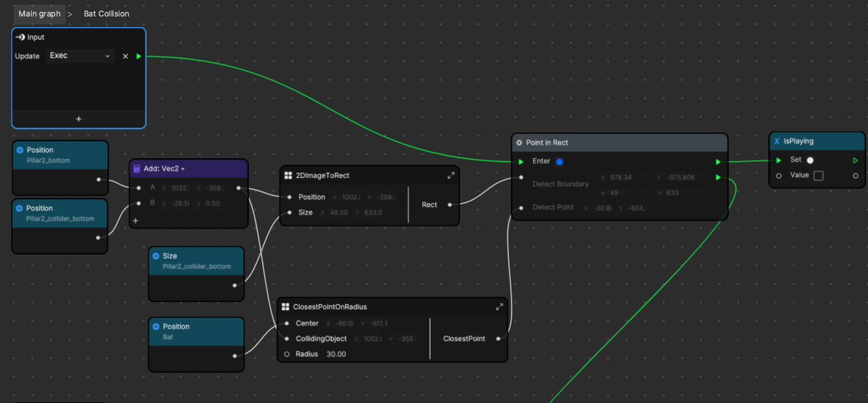Click the plus icon on Position Pillar2_bottom node
868x403 pixels.
click(x=20, y=150)
